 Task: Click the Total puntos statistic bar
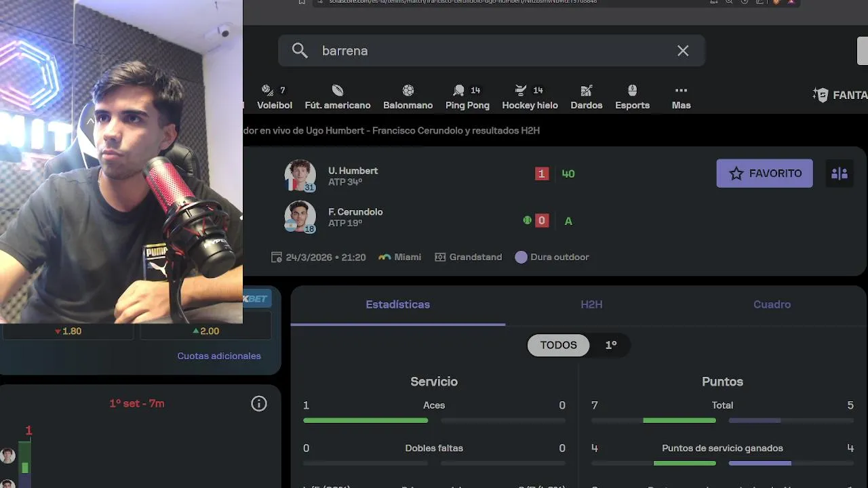pyautogui.click(x=722, y=420)
